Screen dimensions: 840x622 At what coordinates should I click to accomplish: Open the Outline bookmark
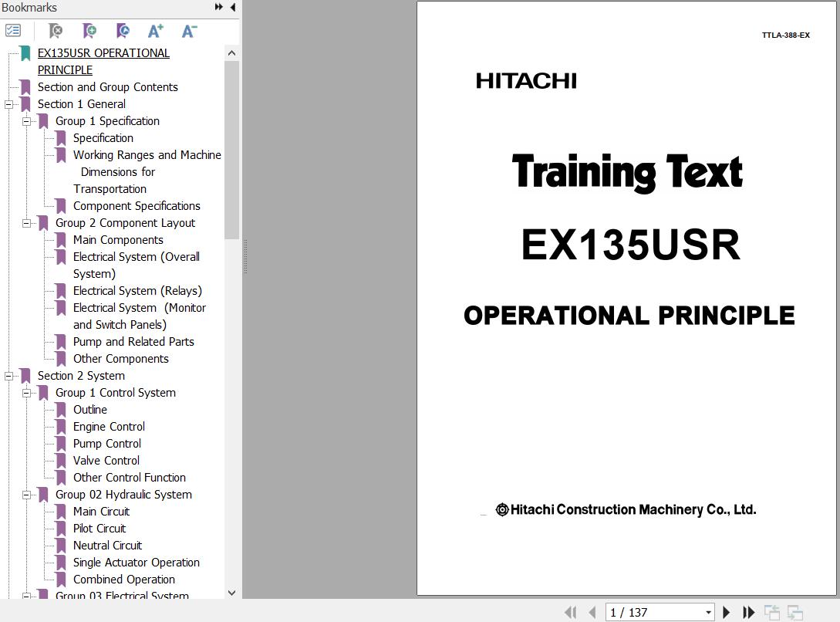coord(90,410)
